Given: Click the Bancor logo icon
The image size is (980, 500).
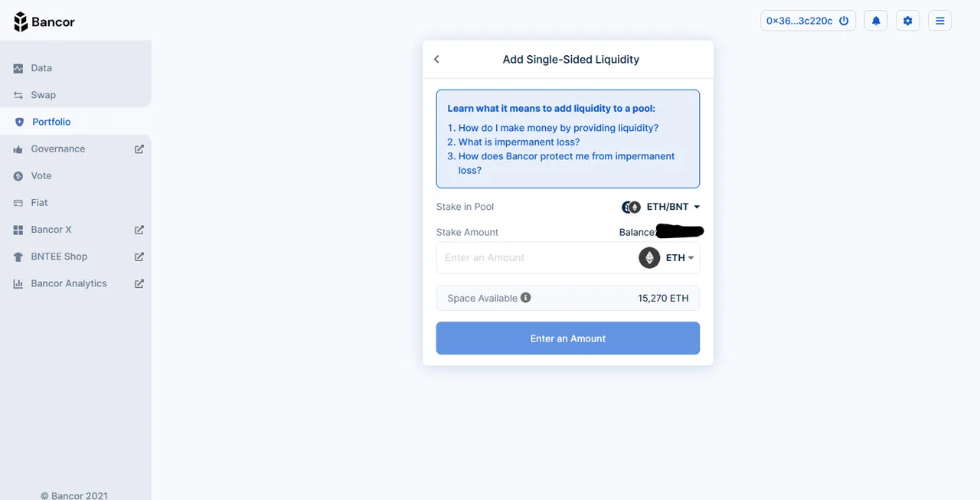Looking at the screenshot, I should 21,21.
